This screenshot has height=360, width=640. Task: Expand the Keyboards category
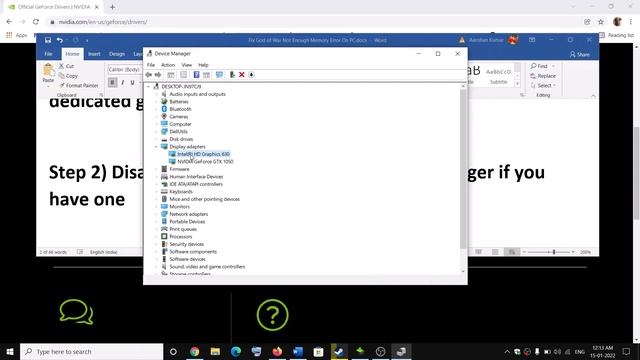(x=157, y=192)
